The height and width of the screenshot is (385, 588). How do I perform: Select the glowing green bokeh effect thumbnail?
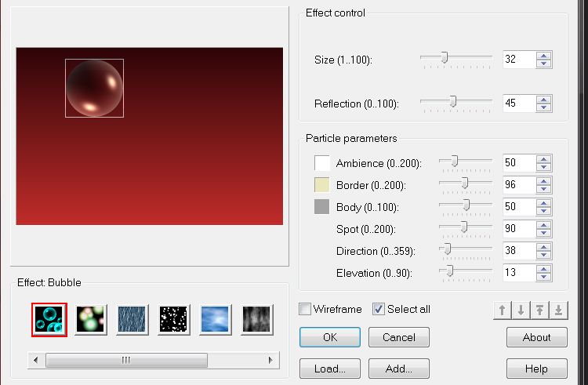click(x=90, y=320)
